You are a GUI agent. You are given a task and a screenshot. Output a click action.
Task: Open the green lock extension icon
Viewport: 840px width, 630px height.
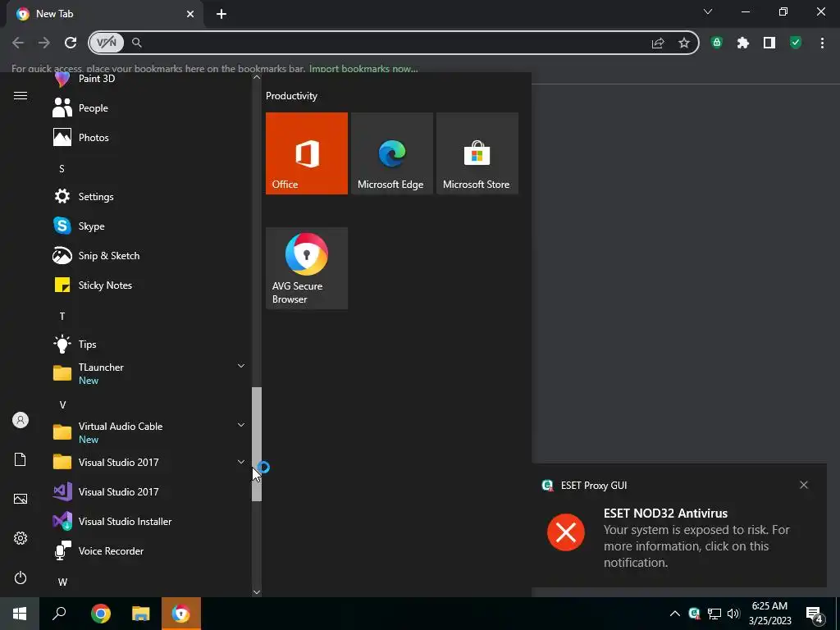coord(717,43)
